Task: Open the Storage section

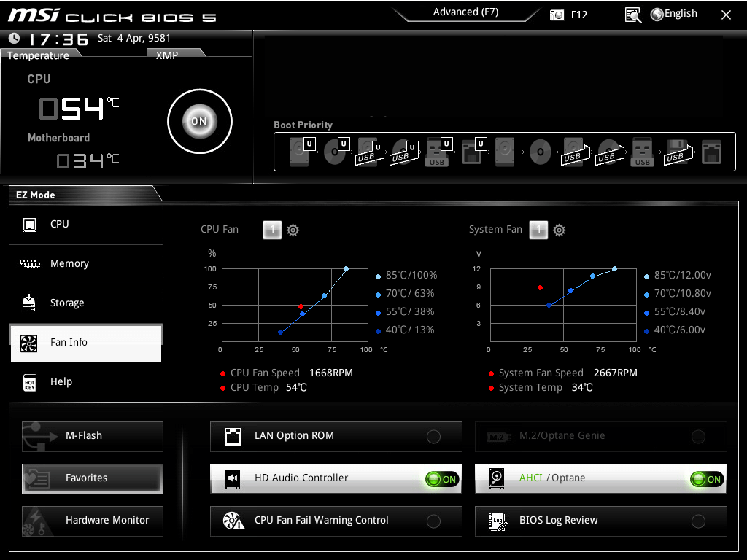Action: point(86,303)
